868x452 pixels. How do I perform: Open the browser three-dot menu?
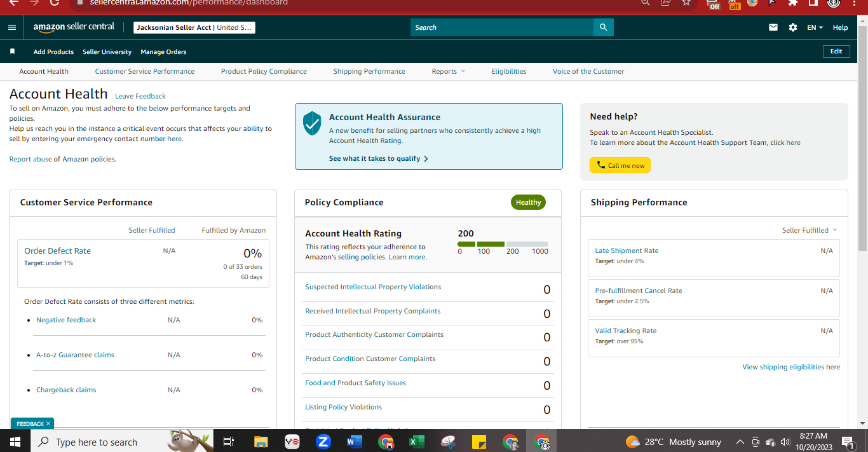tap(856, 3)
